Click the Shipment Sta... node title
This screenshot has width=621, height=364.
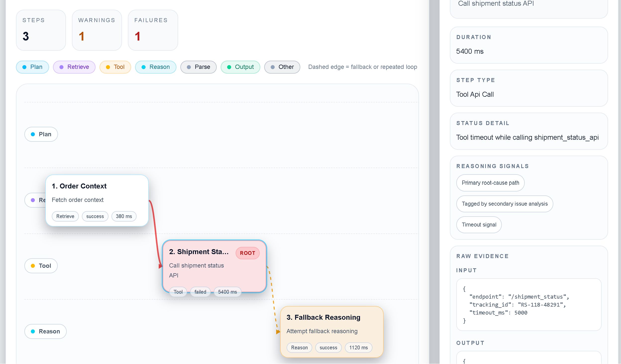tap(199, 252)
